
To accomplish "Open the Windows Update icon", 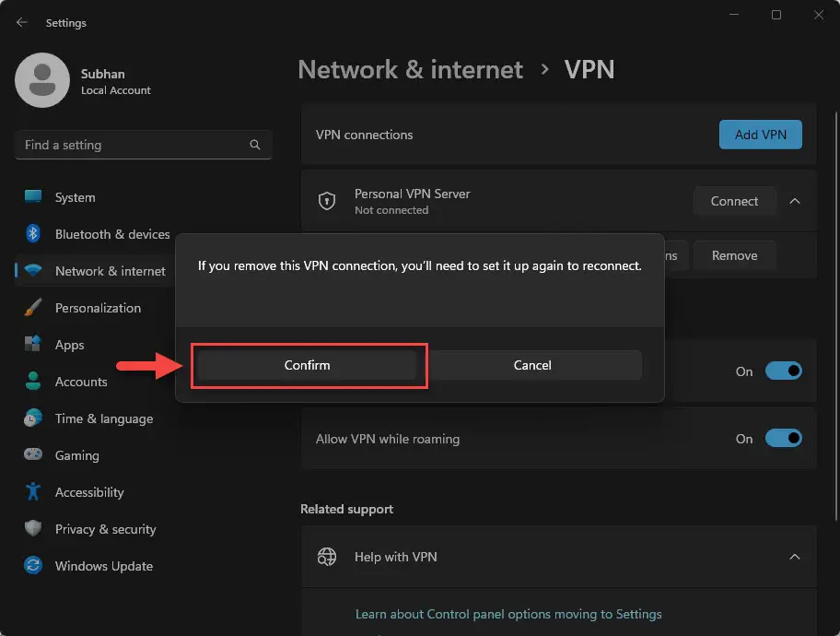I will point(33,566).
